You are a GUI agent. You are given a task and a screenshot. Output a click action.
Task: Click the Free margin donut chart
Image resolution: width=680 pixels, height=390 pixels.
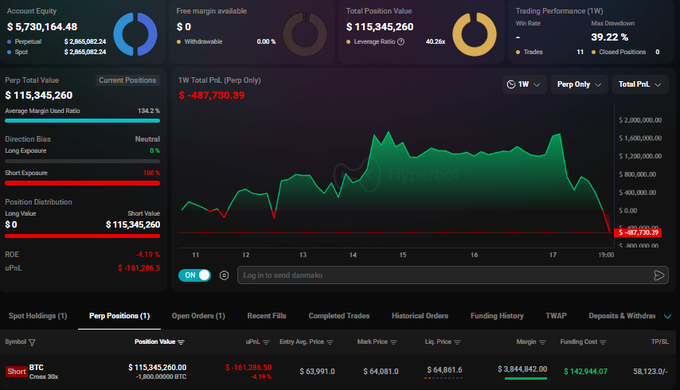pyautogui.click(x=305, y=34)
